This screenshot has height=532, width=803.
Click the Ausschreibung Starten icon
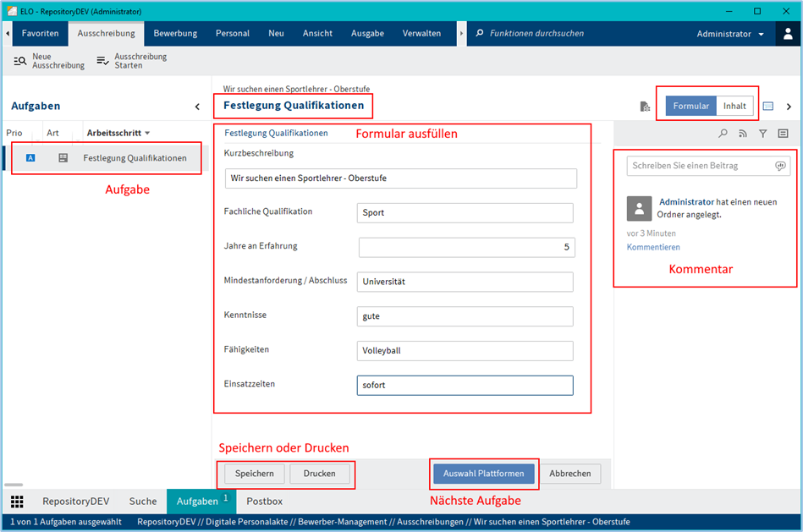[102, 61]
